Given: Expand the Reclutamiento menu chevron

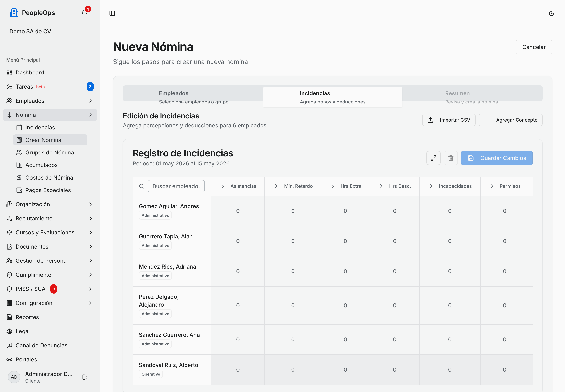Looking at the screenshot, I should tap(90, 218).
